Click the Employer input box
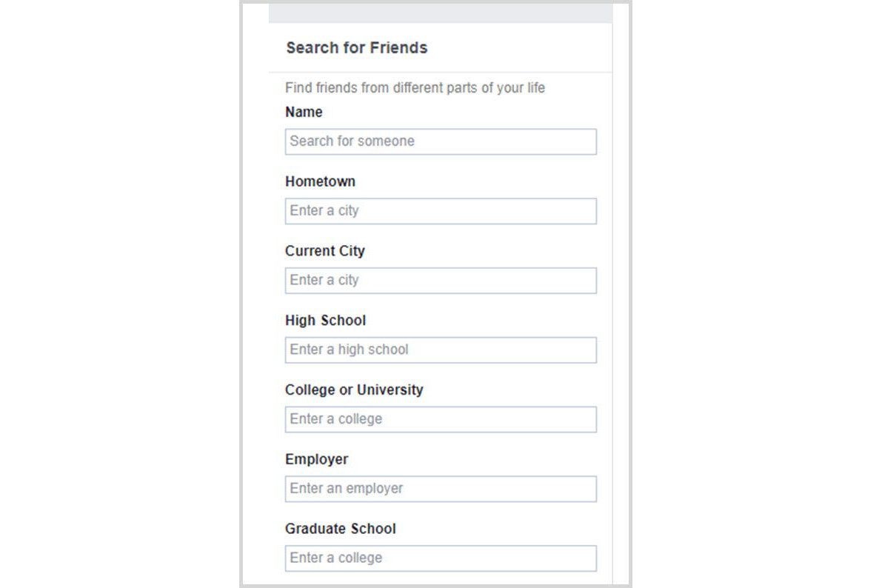Viewport: 882px width, 588px height. coord(441,489)
